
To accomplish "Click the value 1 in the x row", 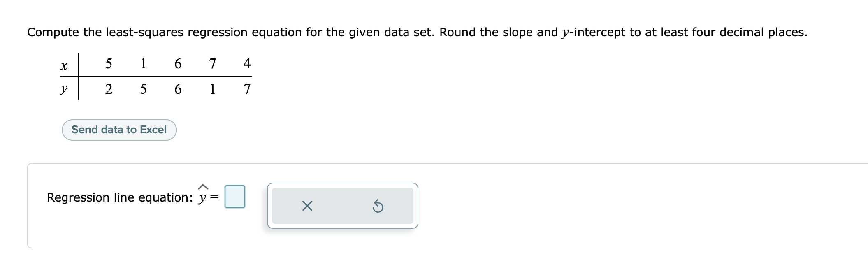I will tap(143, 64).
